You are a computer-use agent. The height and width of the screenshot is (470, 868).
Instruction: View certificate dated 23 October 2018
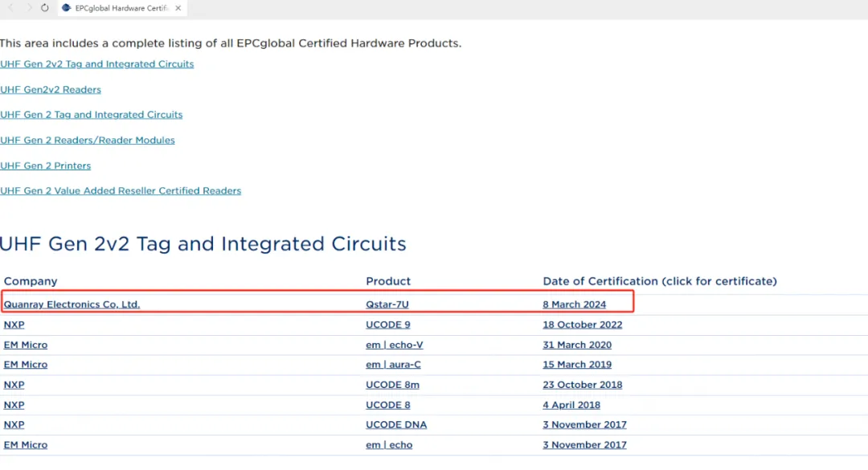click(583, 385)
